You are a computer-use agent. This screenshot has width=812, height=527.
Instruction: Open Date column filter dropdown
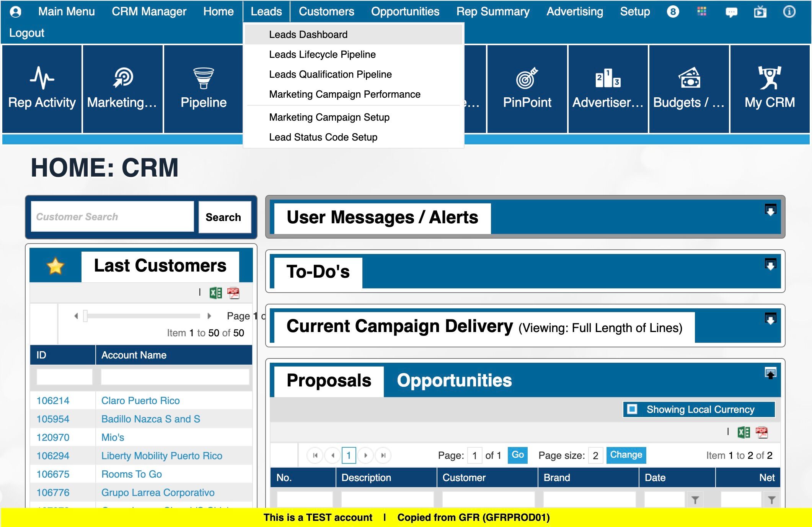[x=695, y=500]
